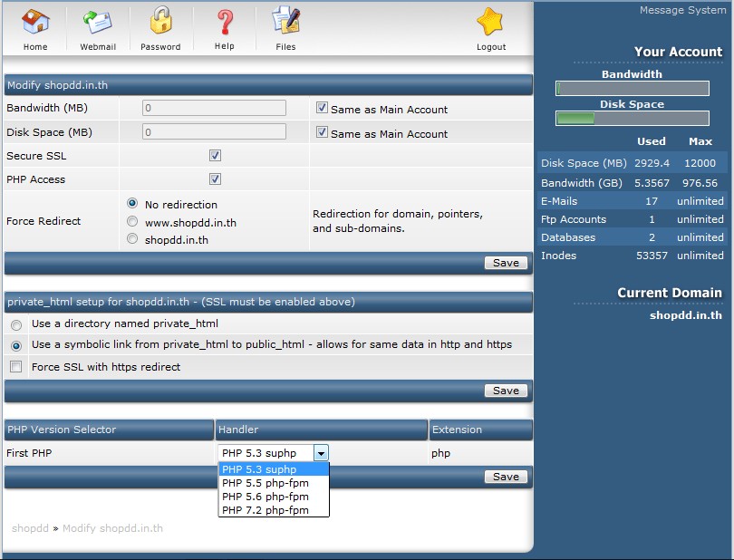
Task: Enable Force SSL with https redirect
Action: click(15, 367)
